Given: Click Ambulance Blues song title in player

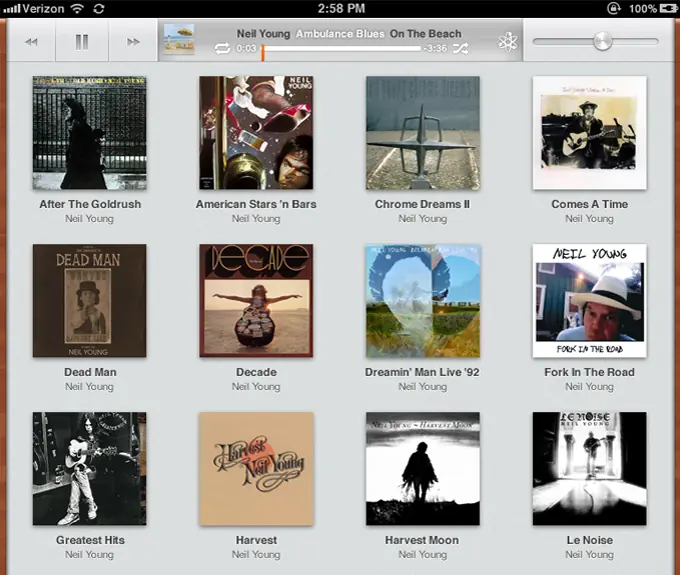Looking at the screenshot, I should 340,34.
